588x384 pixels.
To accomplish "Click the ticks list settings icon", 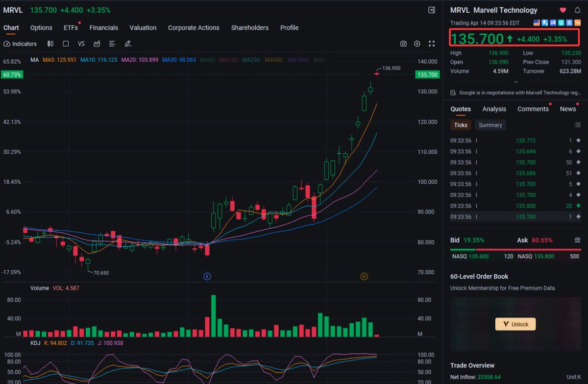I will (577, 125).
